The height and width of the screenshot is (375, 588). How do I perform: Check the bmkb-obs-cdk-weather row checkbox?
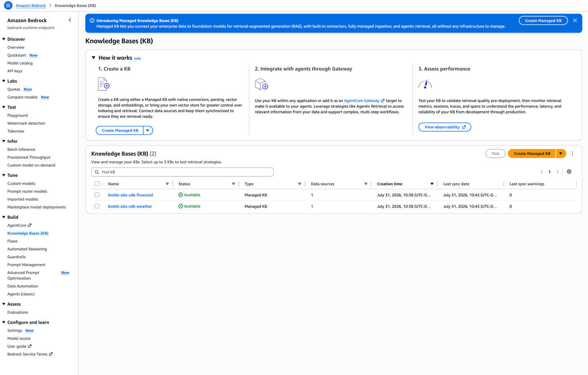click(x=97, y=206)
